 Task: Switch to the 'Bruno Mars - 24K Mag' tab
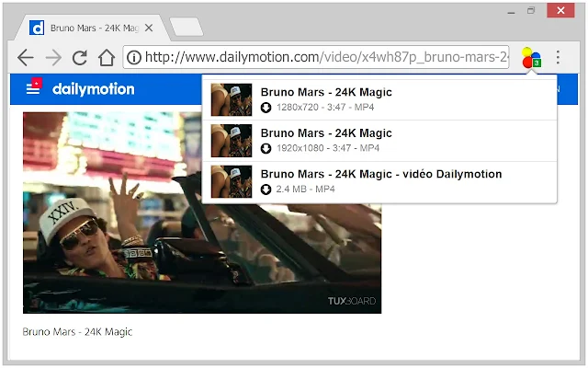(x=94, y=29)
